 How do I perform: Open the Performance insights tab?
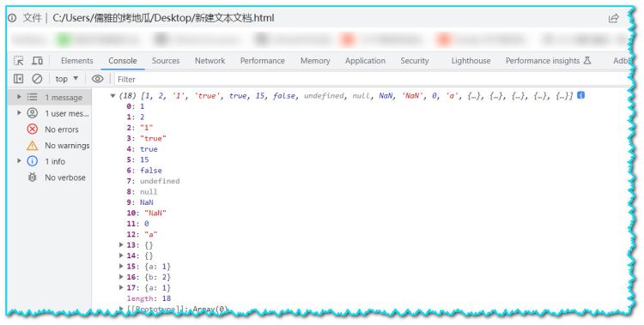(x=548, y=61)
